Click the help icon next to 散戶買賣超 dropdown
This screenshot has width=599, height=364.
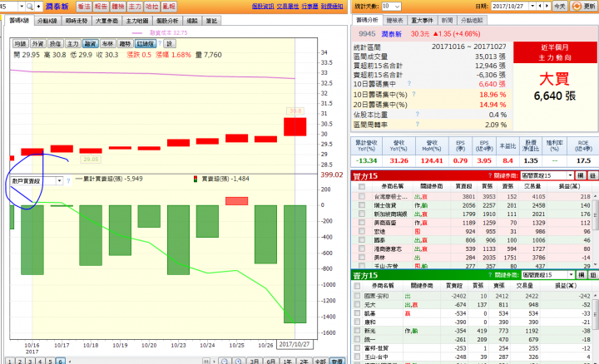coord(68,181)
